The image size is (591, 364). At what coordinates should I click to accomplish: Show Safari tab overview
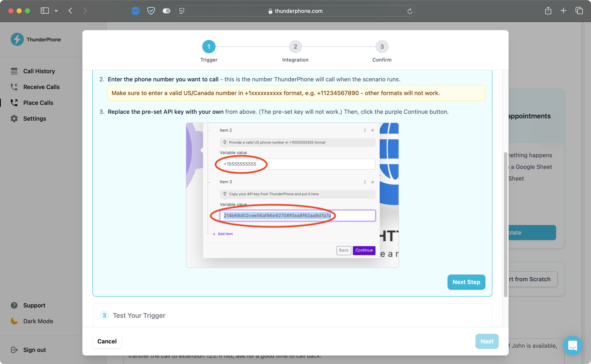point(579,11)
